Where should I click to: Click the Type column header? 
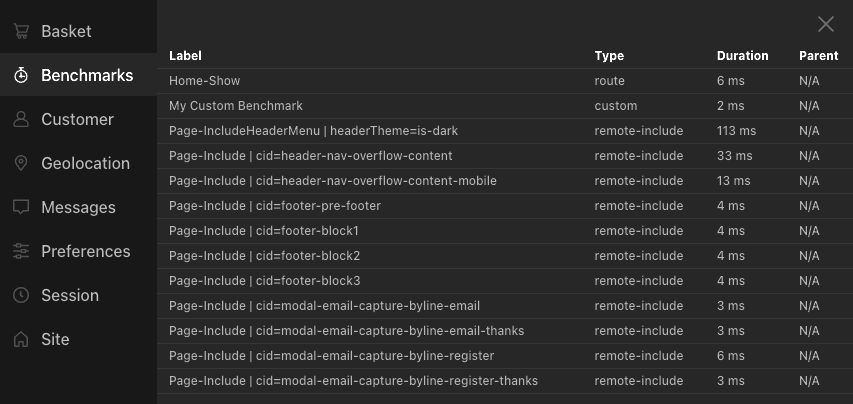coord(608,56)
